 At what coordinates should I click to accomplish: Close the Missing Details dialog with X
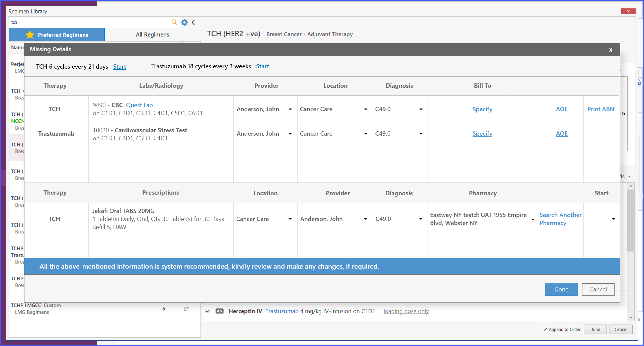click(x=611, y=50)
